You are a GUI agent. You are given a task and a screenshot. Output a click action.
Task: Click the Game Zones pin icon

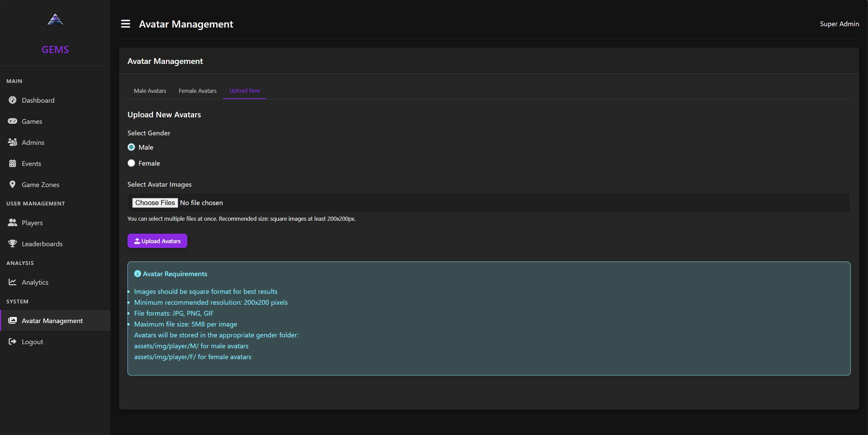(x=13, y=184)
